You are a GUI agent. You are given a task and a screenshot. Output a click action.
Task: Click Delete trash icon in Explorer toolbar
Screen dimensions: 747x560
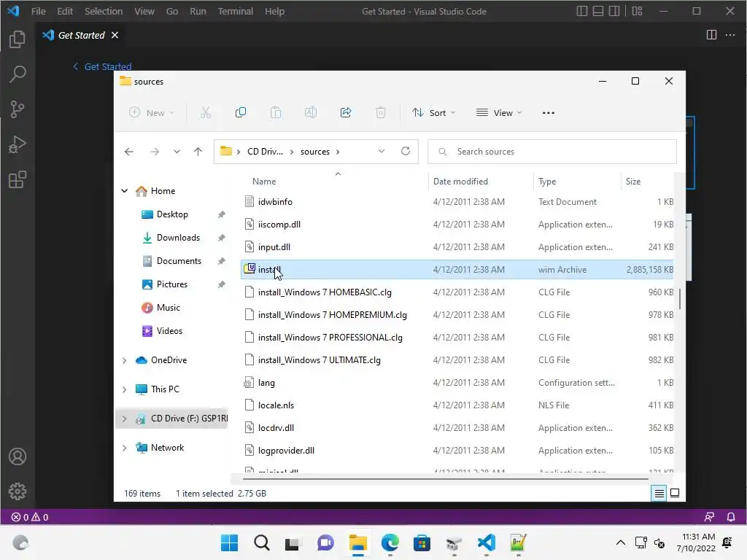point(381,112)
